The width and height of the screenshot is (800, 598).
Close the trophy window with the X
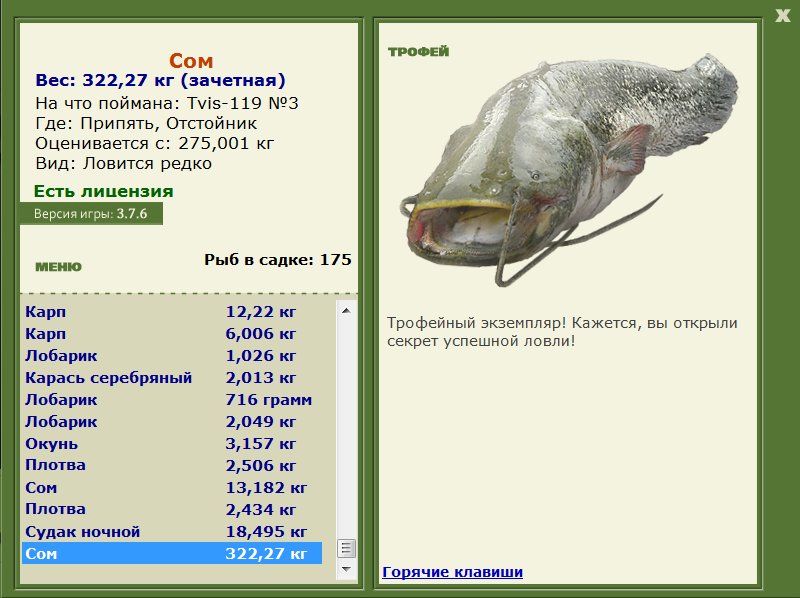click(783, 15)
